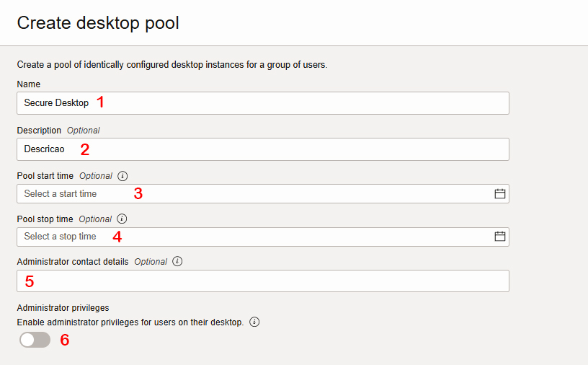The image size is (588, 365).
Task: Click the Description field containing Descricao
Action: point(263,149)
